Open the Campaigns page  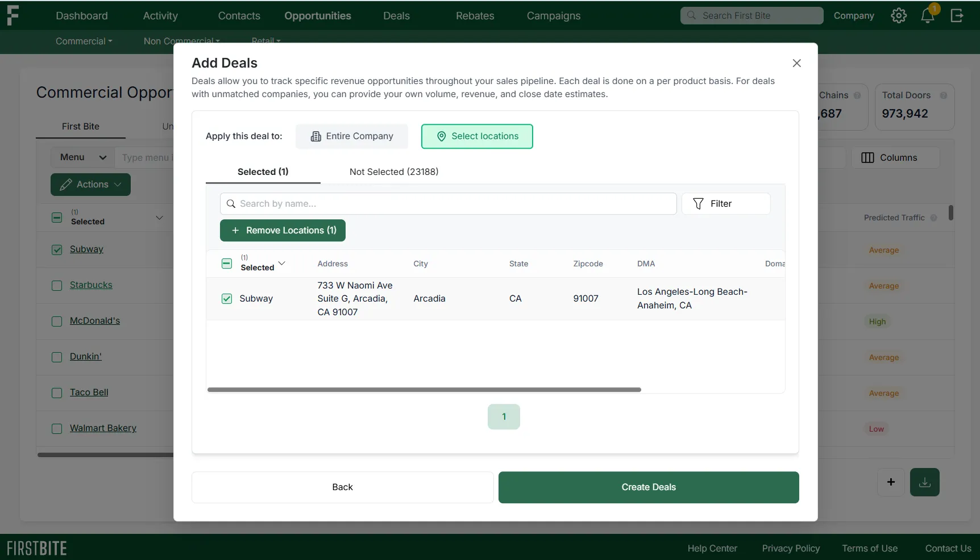(554, 16)
